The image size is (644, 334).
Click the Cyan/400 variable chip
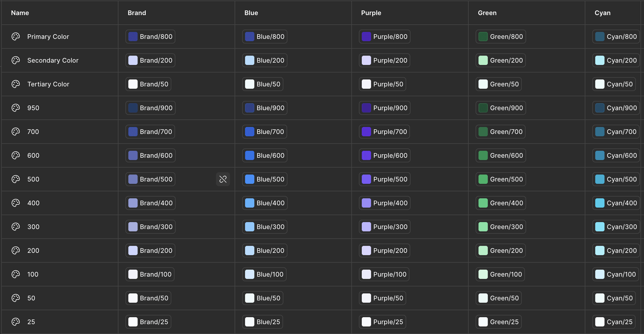[616, 203]
